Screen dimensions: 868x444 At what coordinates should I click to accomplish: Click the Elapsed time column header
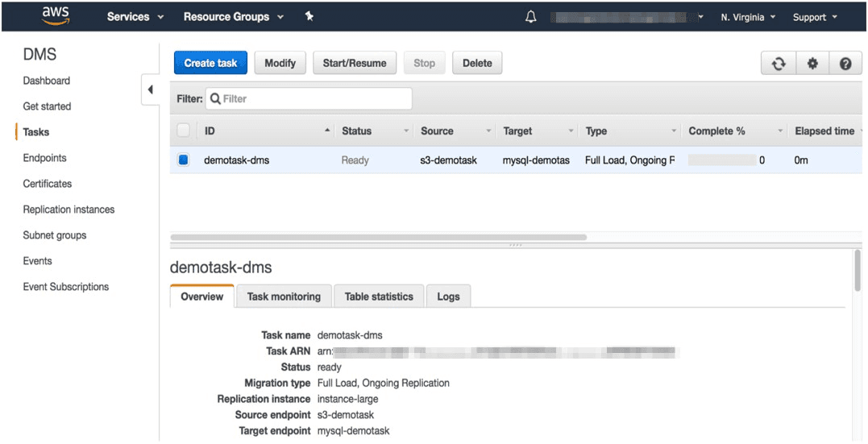(x=824, y=131)
